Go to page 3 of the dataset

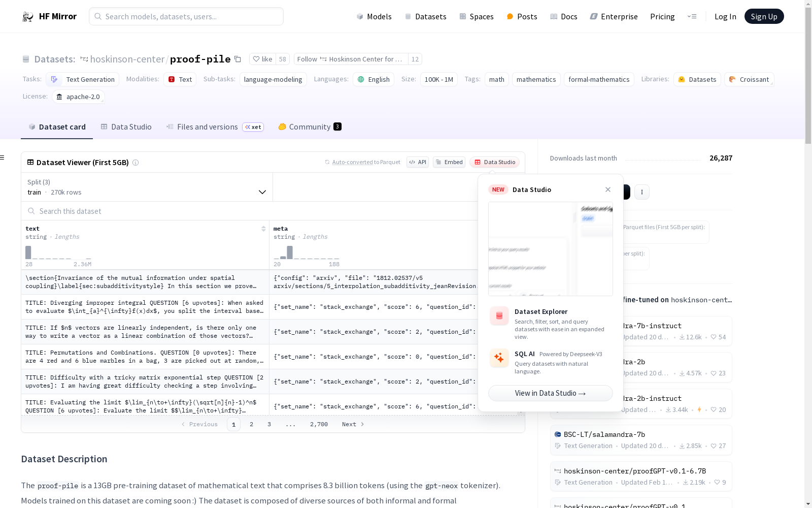pyautogui.click(x=269, y=424)
